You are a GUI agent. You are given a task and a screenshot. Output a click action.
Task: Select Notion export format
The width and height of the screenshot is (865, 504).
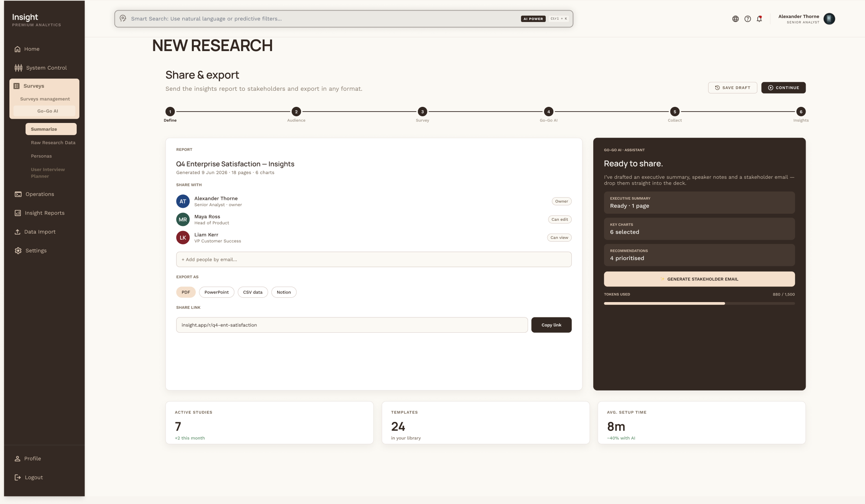283,292
